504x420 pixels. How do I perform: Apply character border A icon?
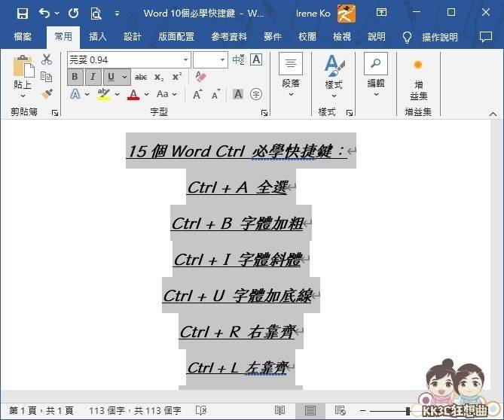(x=256, y=59)
